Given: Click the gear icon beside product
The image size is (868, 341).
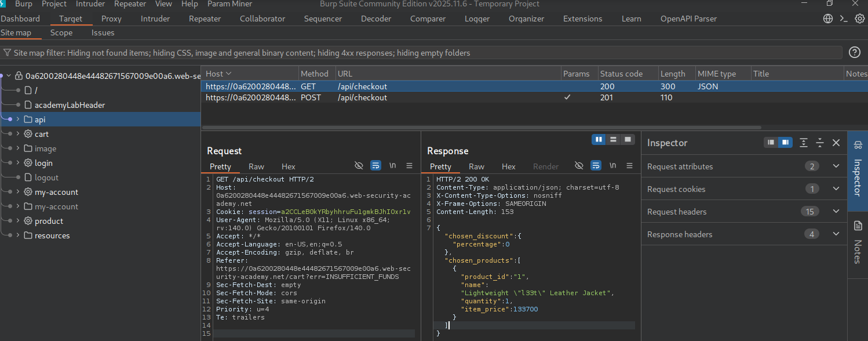Looking at the screenshot, I should [x=28, y=221].
